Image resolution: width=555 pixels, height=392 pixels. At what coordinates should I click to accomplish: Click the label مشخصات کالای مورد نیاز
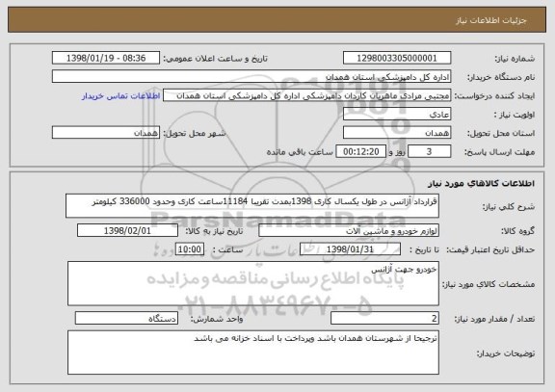tap(489, 284)
